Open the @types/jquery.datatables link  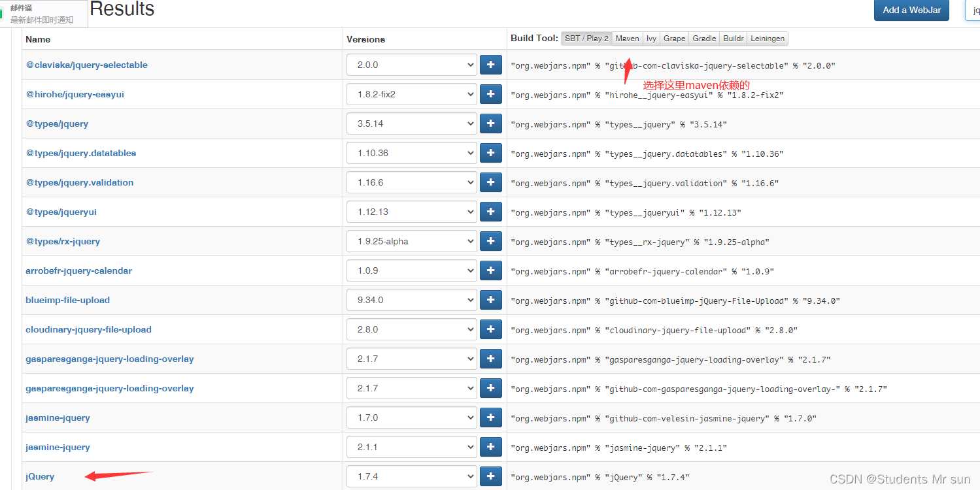(81, 153)
